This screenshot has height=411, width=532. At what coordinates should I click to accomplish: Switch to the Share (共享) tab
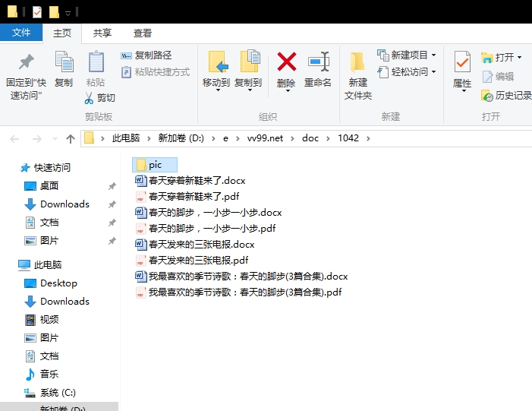(102, 33)
